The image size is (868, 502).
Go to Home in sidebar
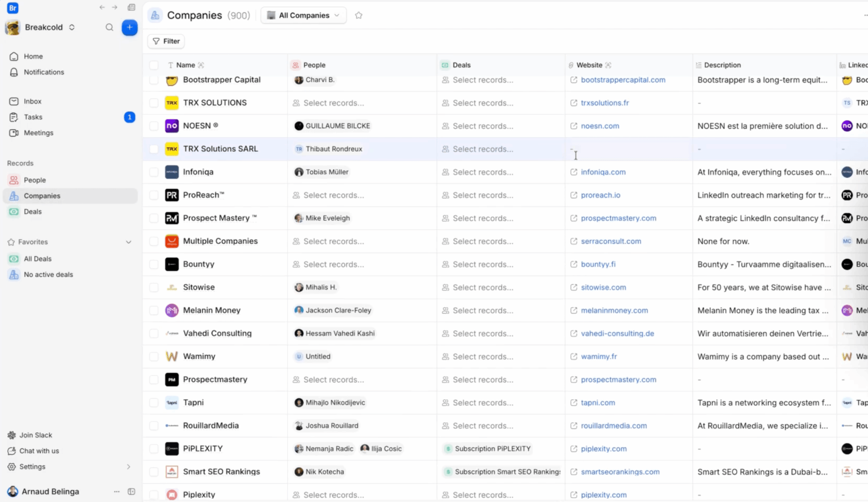70,56
